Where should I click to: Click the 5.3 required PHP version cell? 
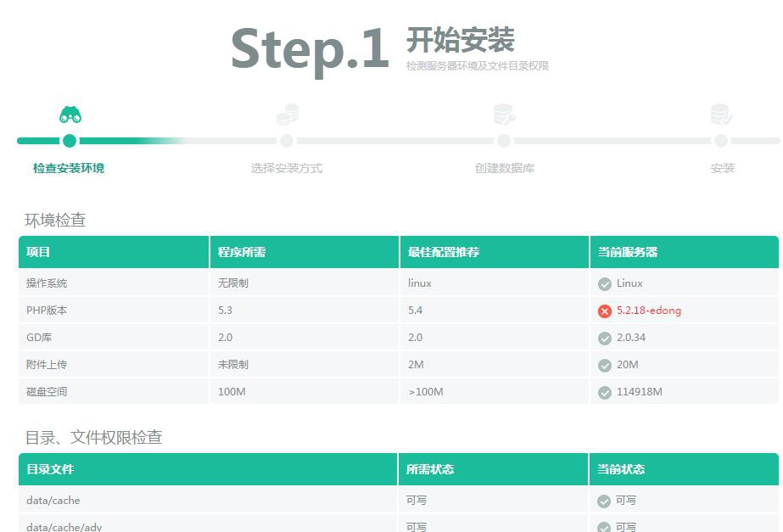pyautogui.click(x=225, y=311)
